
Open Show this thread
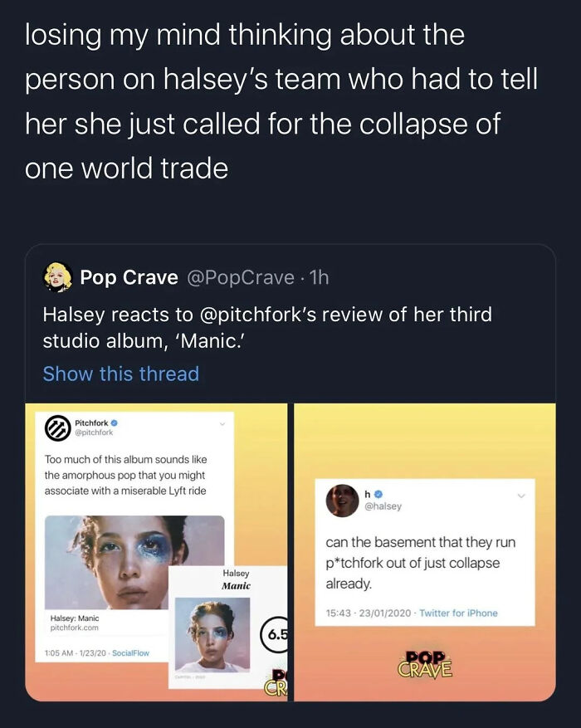pyautogui.click(x=120, y=374)
